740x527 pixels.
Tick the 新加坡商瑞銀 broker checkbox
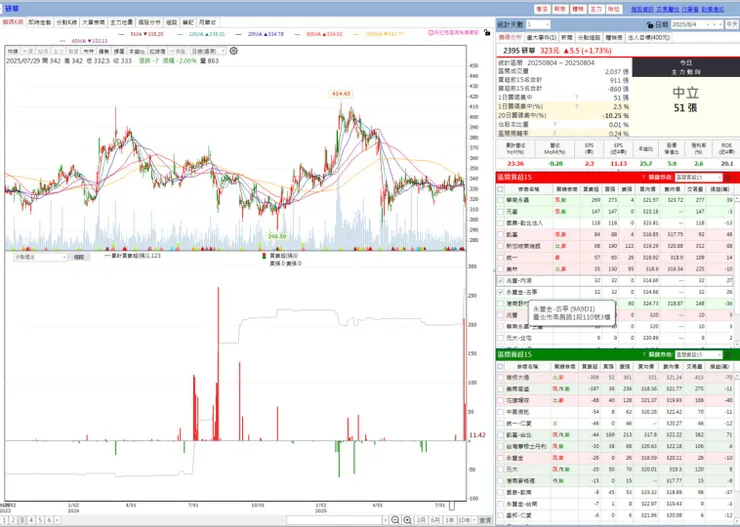click(x=500, y=246)
